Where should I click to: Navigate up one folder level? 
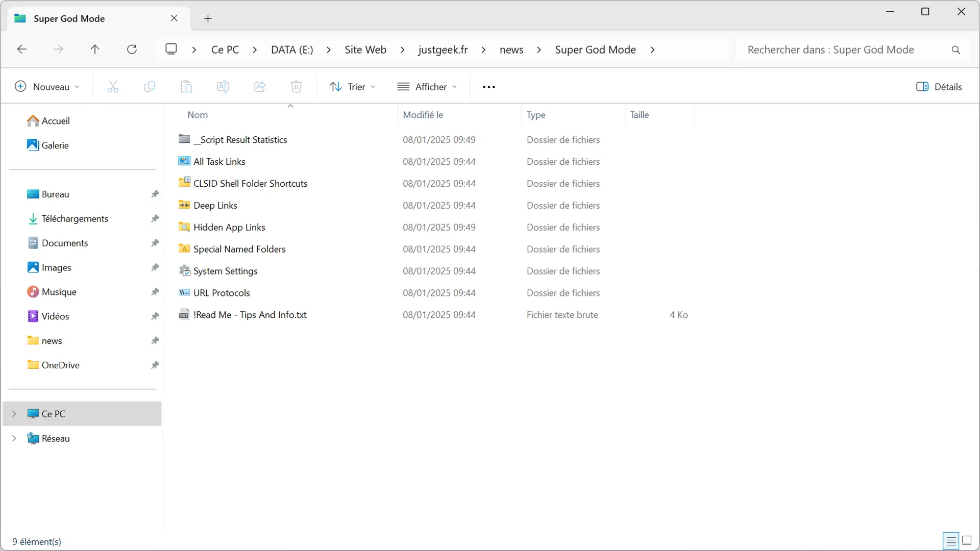pyautogui.click(x=95, y=49)
